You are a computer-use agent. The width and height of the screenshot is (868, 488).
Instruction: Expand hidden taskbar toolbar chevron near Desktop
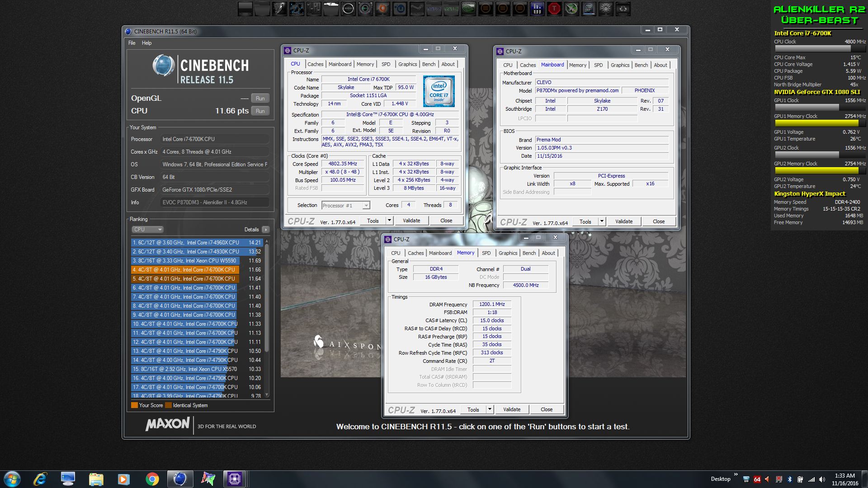point(736,474)
